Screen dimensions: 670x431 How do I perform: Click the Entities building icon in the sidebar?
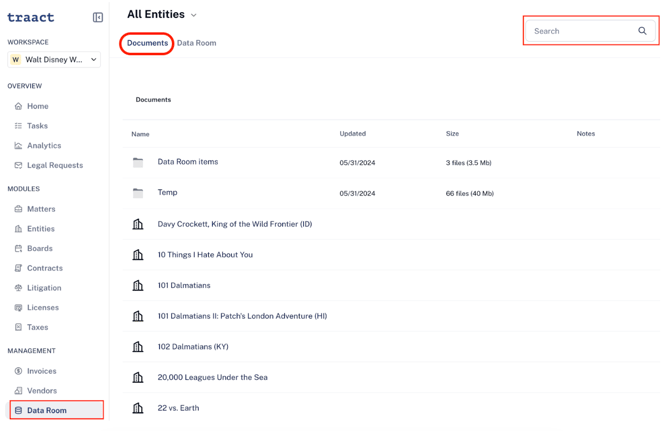[18, 229]
